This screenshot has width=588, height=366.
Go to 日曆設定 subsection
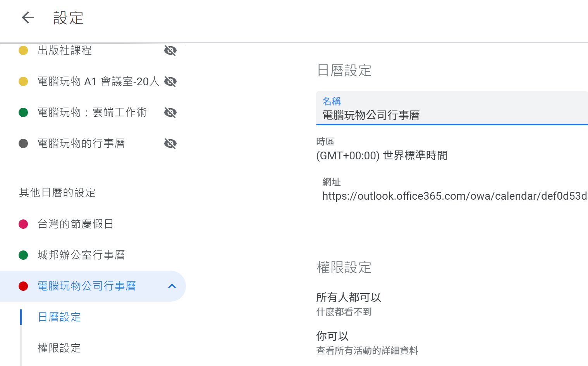point(59,317)
